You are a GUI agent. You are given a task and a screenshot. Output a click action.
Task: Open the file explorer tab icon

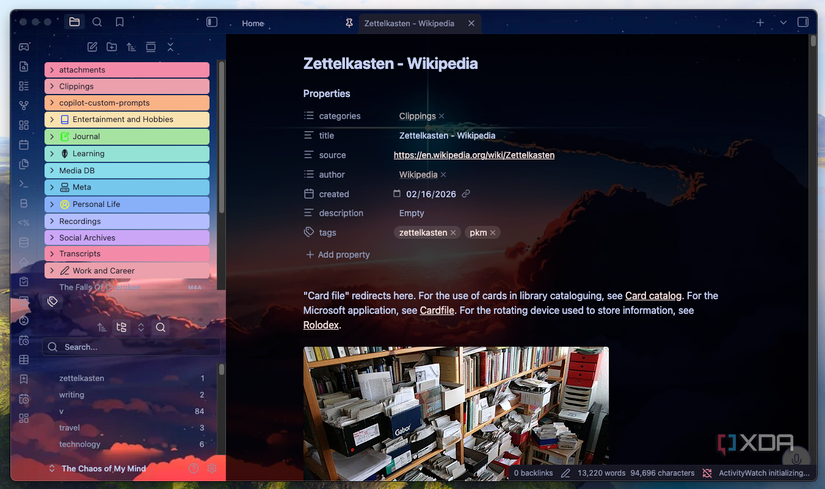[x=74, y=22]
